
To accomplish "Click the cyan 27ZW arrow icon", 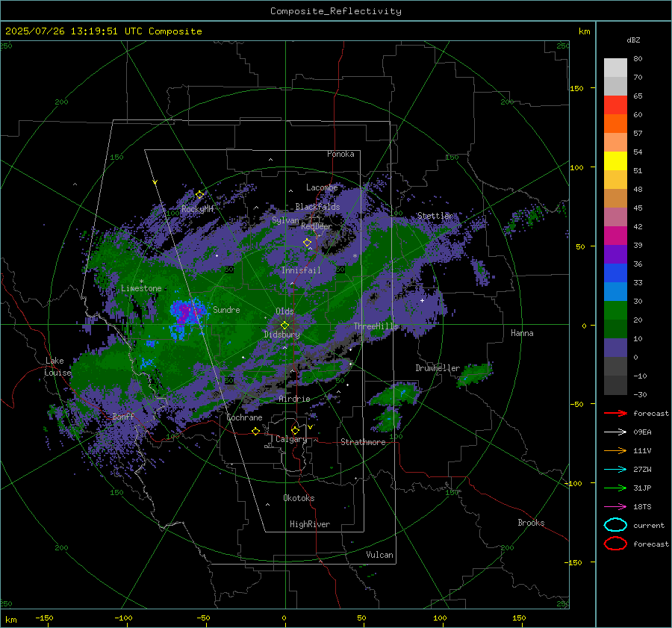I will pyautogui.click(x=615, y=470).
